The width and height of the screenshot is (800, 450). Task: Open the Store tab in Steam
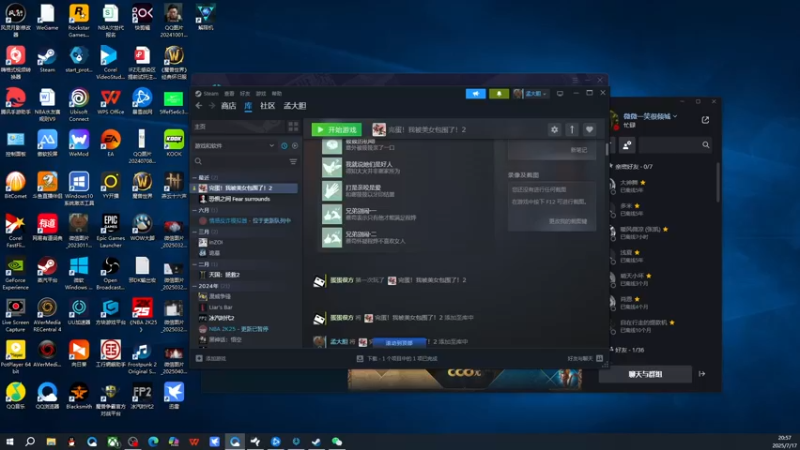(x=229, y=106)
